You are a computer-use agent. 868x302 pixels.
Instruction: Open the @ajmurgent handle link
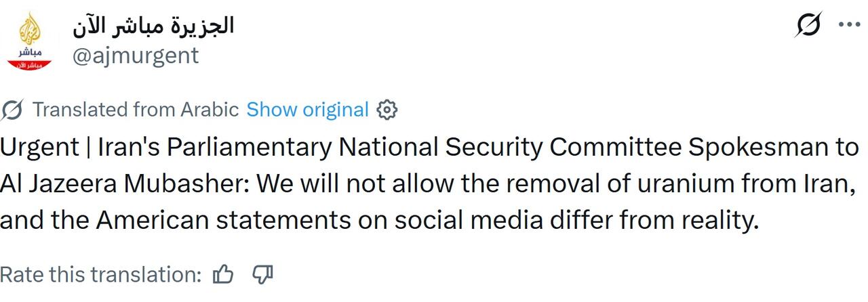[136, 56]
